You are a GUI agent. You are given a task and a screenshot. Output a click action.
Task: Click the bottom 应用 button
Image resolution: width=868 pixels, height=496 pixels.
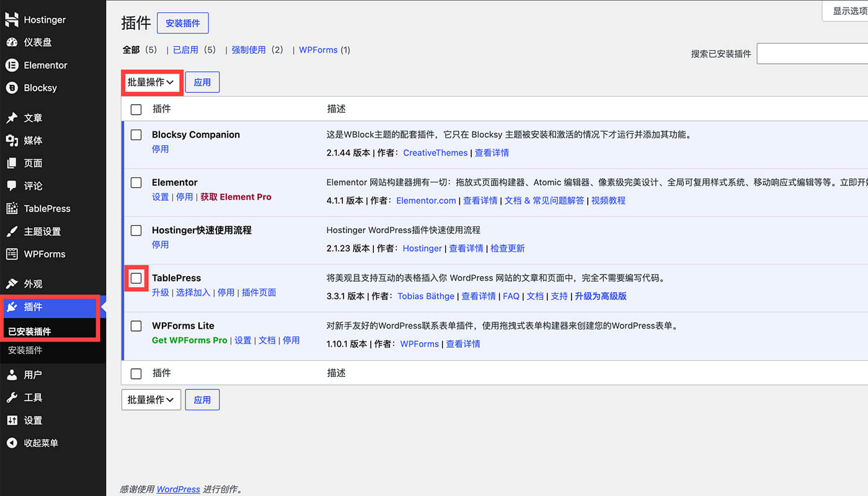click(202, 400)
